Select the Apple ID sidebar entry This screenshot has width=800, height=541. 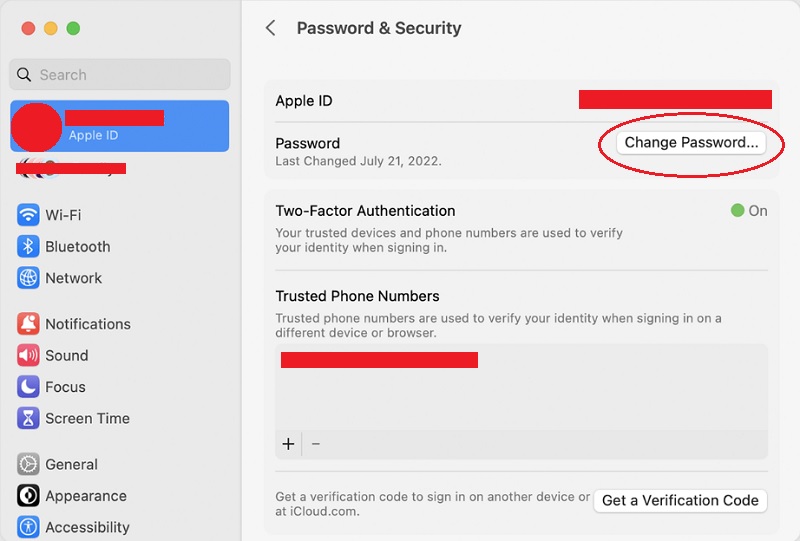point(120,126)
